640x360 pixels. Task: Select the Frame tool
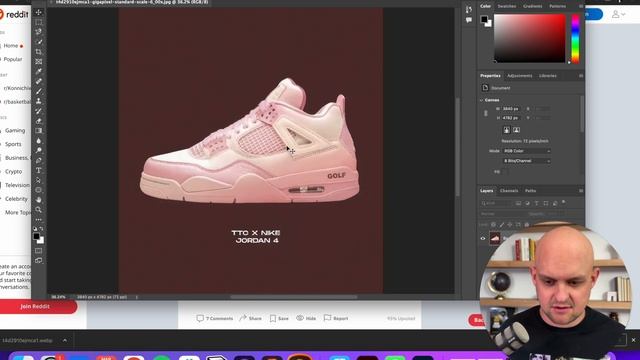click(39, 62)
